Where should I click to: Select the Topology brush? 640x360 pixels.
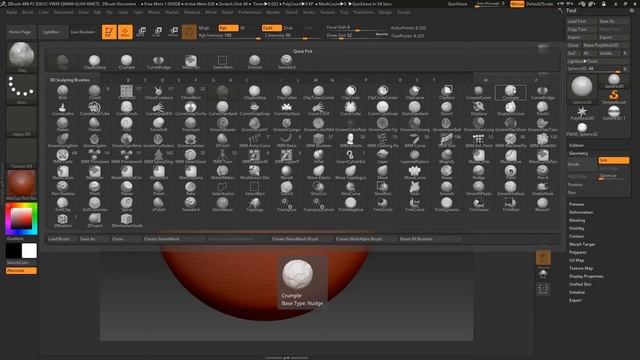[x=255, y=204]
